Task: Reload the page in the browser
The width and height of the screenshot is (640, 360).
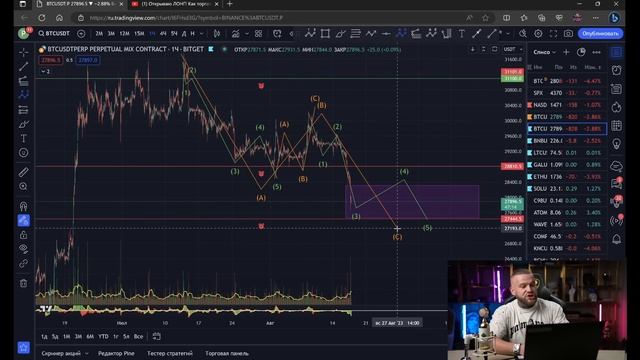Action: click(42, 18)
